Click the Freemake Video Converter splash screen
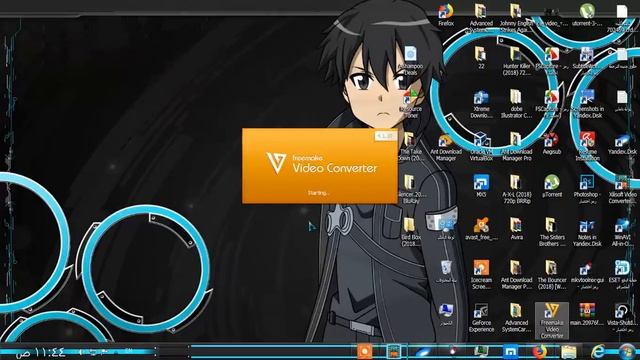640x360 pixels. [320, 166]
